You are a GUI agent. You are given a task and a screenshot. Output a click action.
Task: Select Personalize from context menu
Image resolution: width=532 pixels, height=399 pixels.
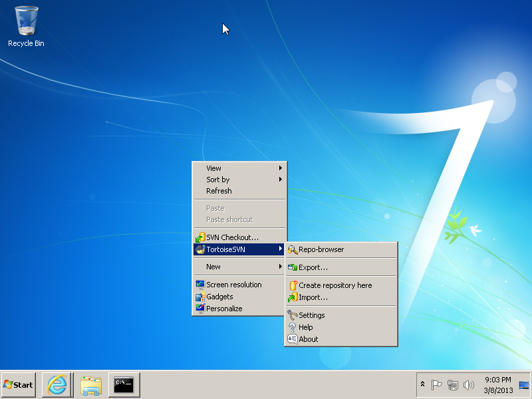[x=239, y=309]
